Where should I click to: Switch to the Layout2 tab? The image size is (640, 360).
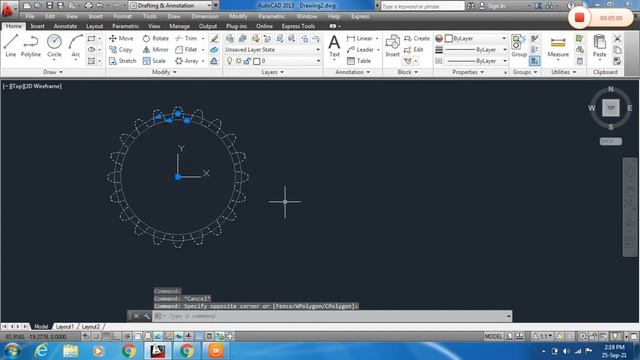(x=91, y=327)
